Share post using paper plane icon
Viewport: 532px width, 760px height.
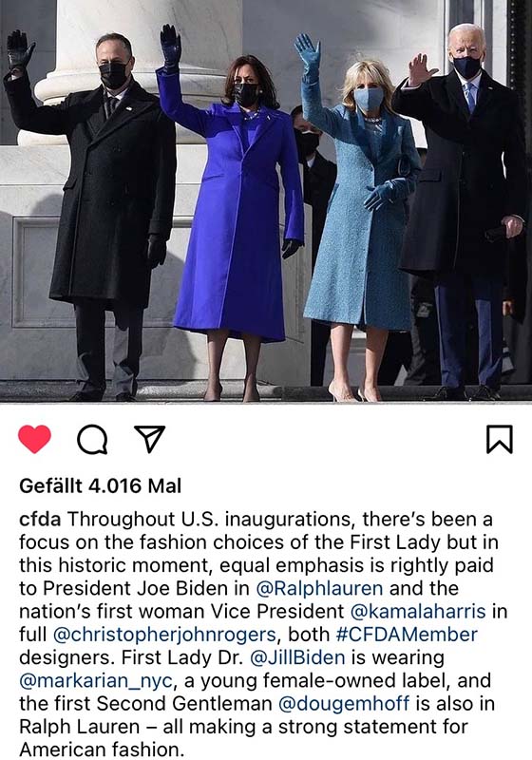(149, 439)
